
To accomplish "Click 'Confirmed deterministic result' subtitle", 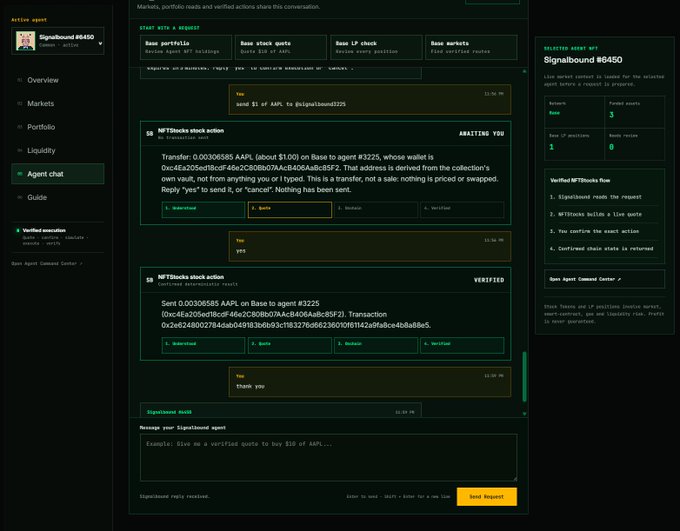I will 198,284.
